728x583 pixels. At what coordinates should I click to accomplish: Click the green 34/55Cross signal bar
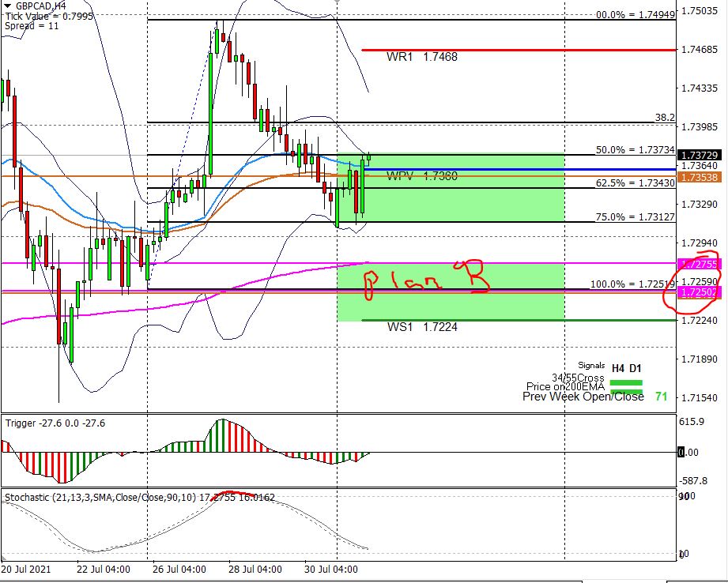(625, 382)
